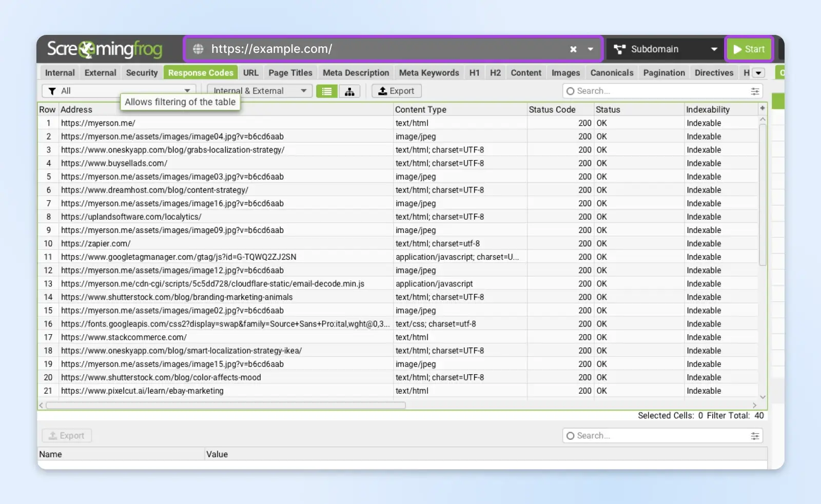The width and height of the screenshot is (821, 504).
Task: Click the Subdomain crawl mode icon
Action: 619,49
